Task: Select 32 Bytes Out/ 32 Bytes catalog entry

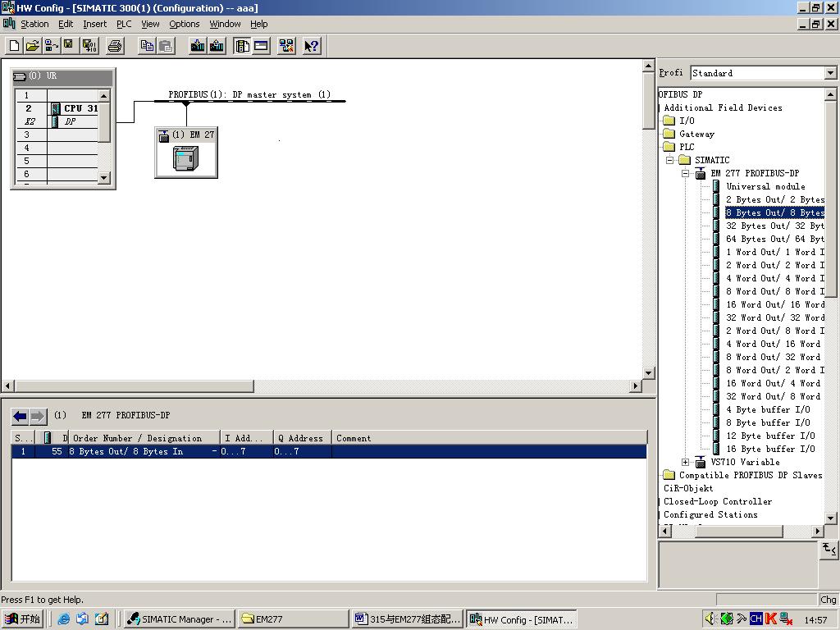Action: pos(774,226)
